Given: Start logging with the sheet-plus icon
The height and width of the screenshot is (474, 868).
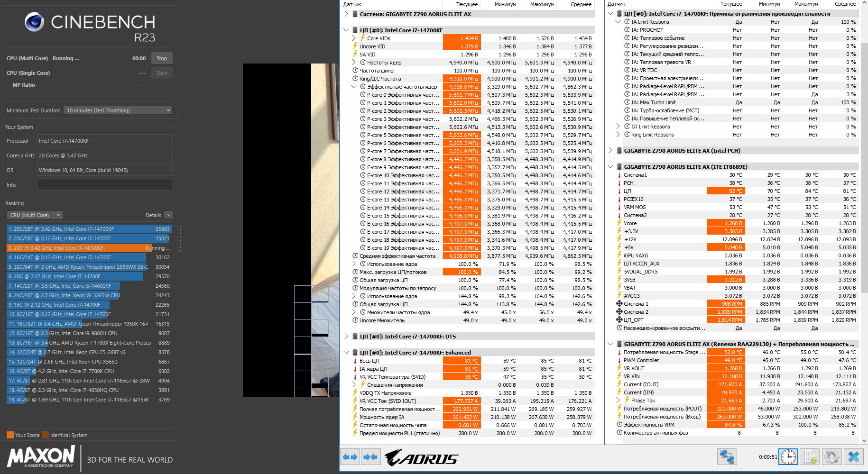Looking at the screenshot, I should pos(810,457).
